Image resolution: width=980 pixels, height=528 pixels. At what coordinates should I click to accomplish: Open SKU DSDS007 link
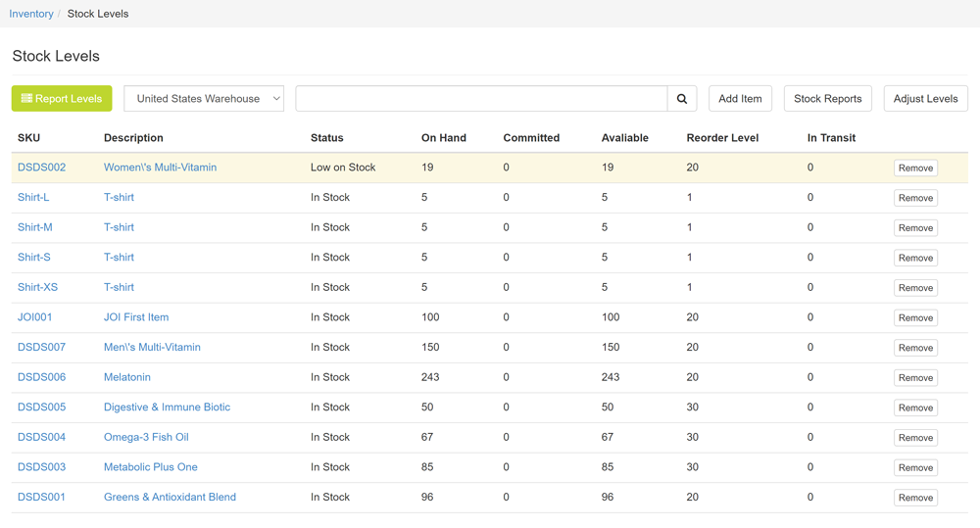41,348
